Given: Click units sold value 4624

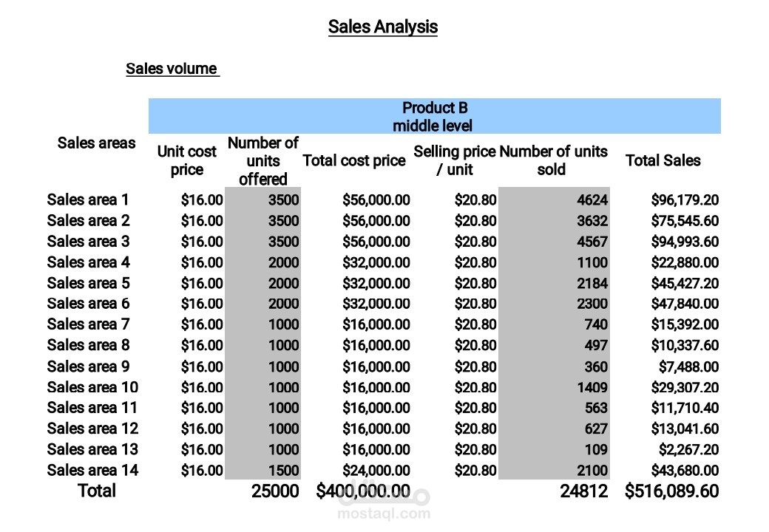Looking at the screenshot, I should (592, 199).
